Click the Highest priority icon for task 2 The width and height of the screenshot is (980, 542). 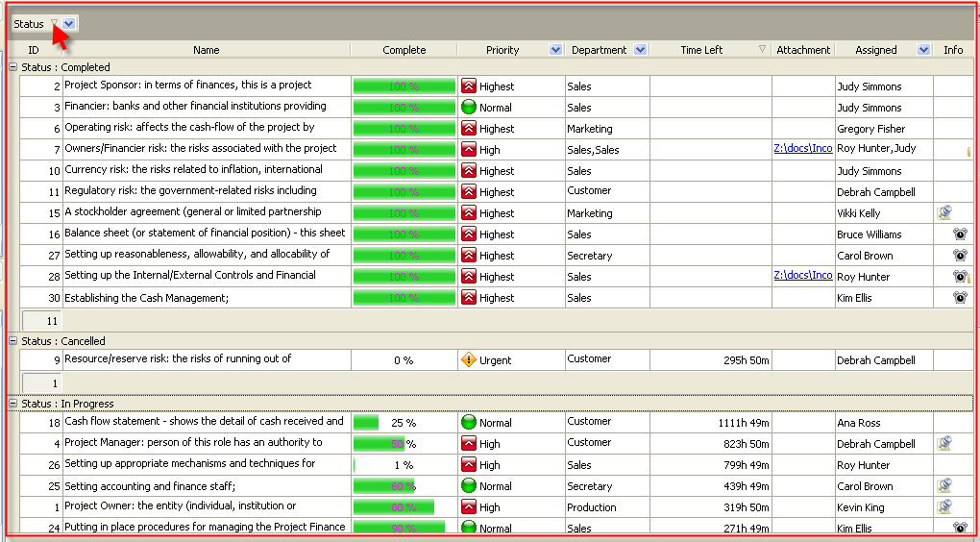coord(469,86)
